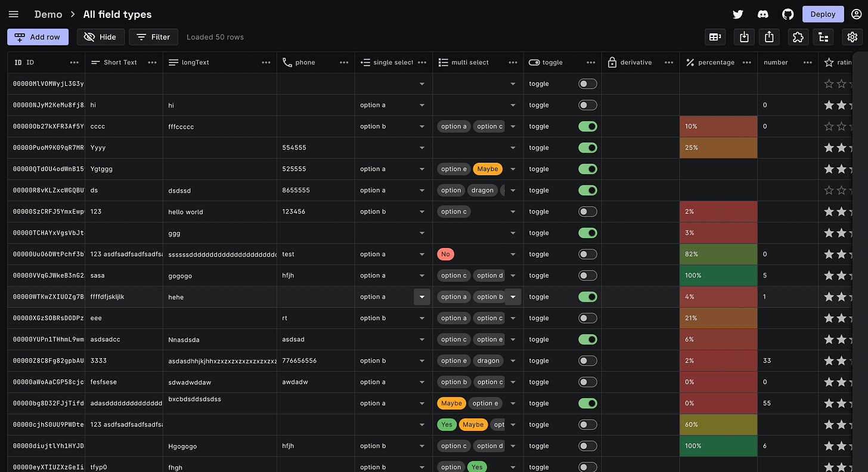Open the GitHub link icon

coord(788,14)
